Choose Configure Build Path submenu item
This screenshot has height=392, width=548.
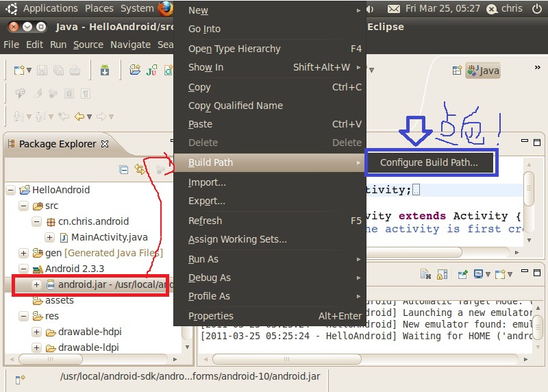[429, 162]
